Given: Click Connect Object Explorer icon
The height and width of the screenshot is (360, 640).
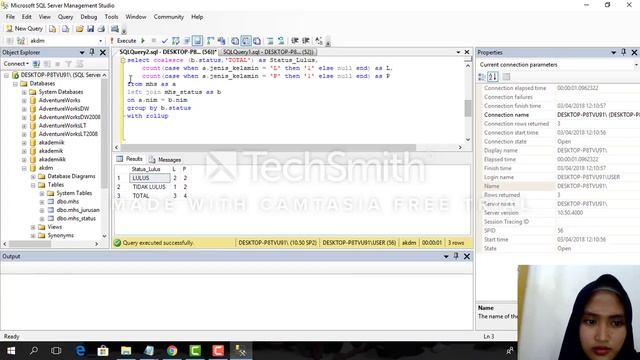Looking at the screenshot, I should pos(36,64).
